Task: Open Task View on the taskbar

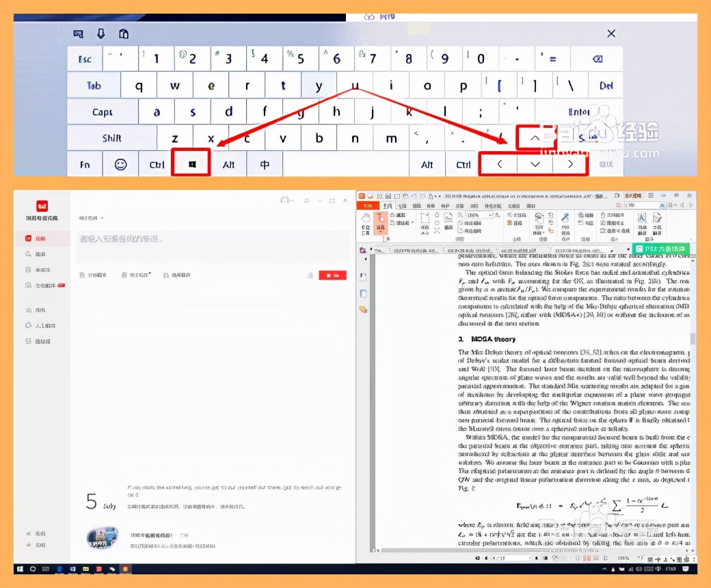Action: tap(46, 569)
